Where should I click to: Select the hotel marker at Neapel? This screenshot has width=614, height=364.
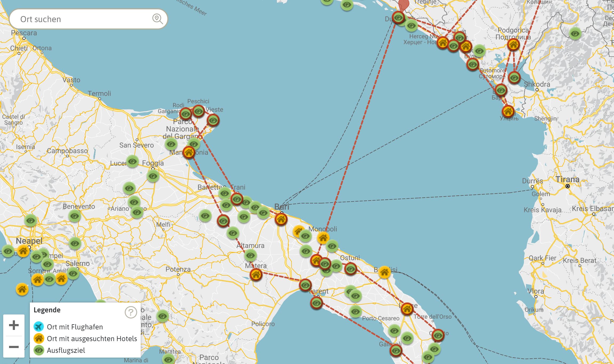[x=23, y=251]
